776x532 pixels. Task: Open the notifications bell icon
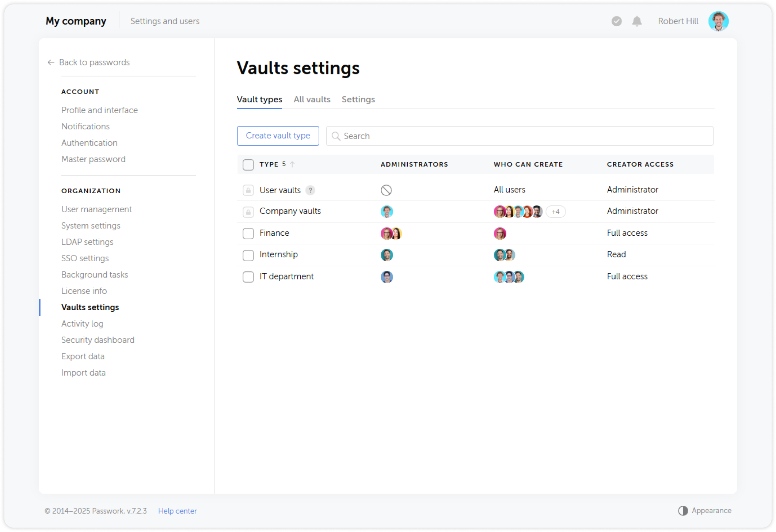coord(636,21)
